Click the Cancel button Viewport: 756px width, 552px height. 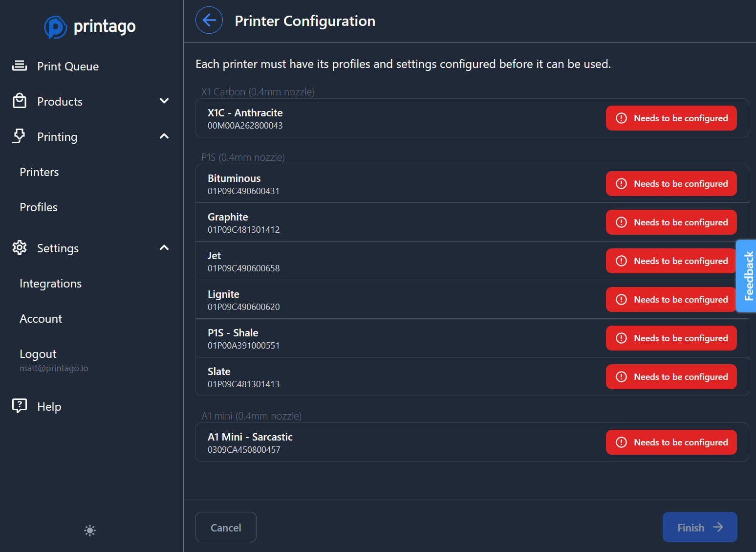pyautogui.click(x=226, y=527)
